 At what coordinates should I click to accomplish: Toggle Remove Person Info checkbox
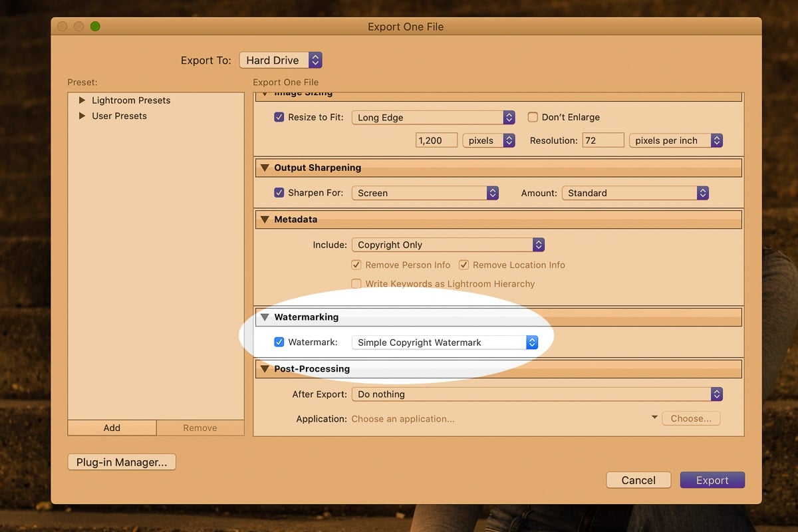tap(356, 265)
